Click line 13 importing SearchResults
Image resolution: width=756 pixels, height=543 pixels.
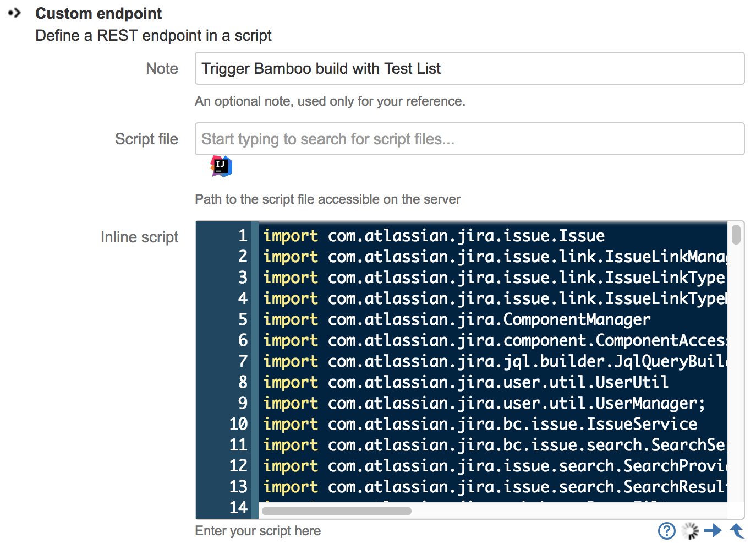[495, 487]
